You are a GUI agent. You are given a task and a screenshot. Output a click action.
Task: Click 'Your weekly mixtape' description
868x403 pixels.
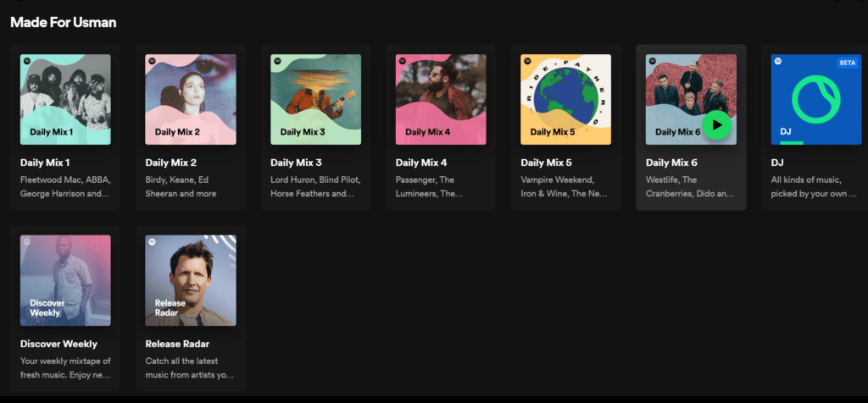point(66,368)
